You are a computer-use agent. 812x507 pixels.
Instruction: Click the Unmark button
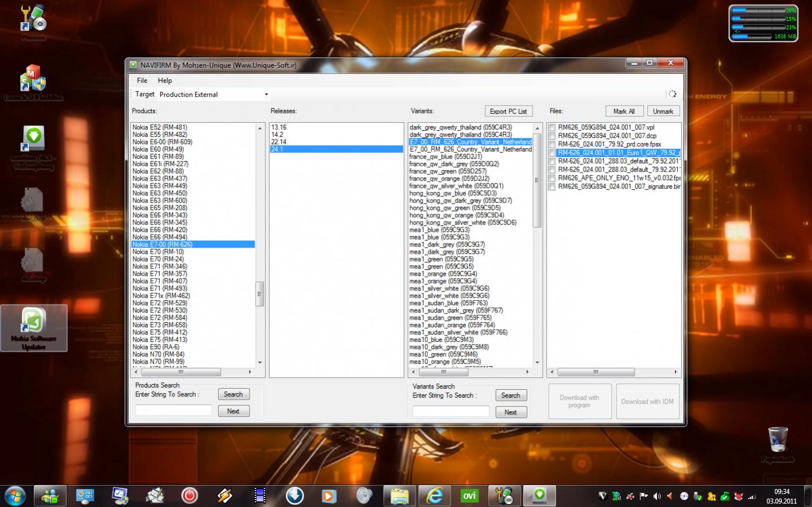click(663, 111)
